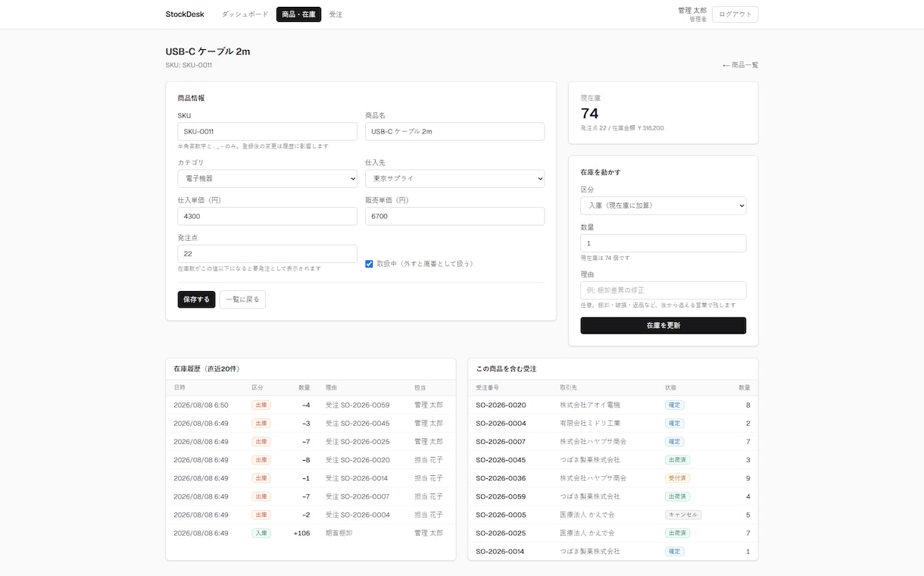Click the 期首棚卸 reason cell
Viewport: 924px width, 576px height.
(x=339, y=533)
